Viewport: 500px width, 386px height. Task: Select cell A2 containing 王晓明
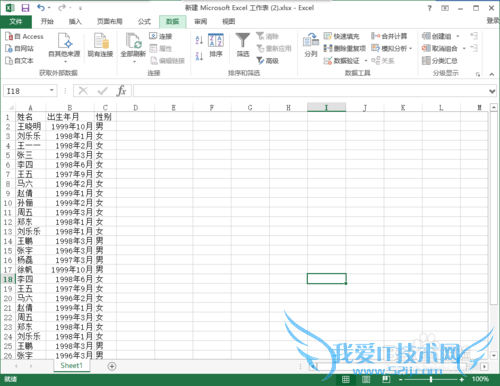coord(30,126)
